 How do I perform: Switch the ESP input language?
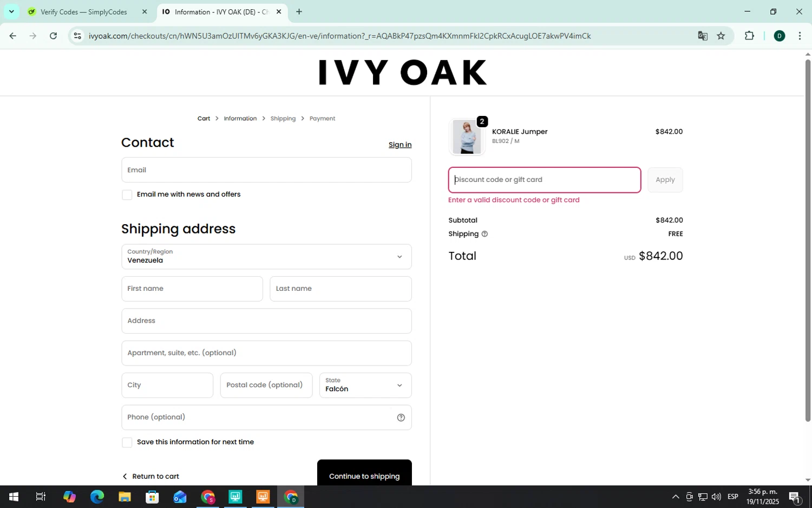[x=733, y=497]
